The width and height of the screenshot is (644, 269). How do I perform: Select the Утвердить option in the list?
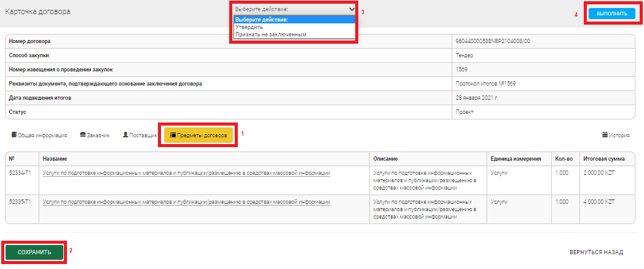click(x=249, y=27)
